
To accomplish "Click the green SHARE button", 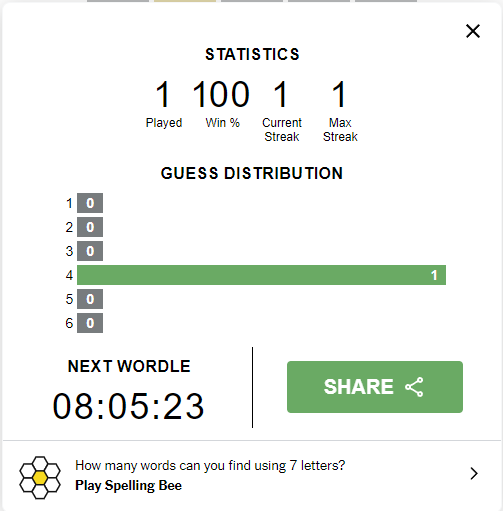I will (x=375, y=387).
